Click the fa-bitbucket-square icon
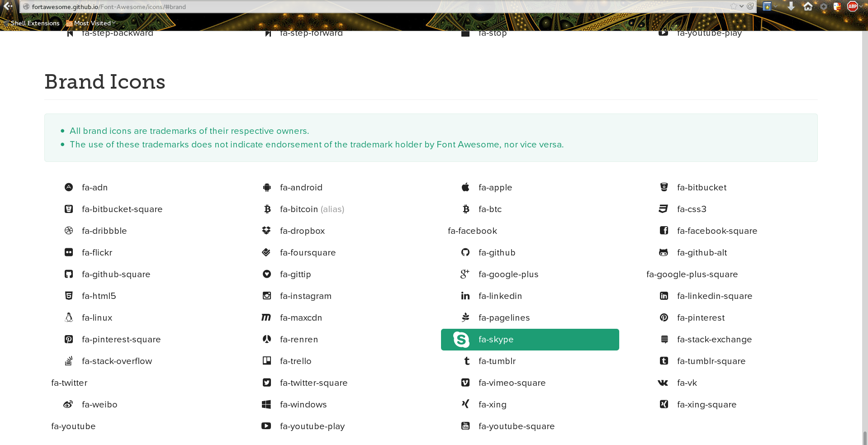The image size is (868, 445). 69,209
